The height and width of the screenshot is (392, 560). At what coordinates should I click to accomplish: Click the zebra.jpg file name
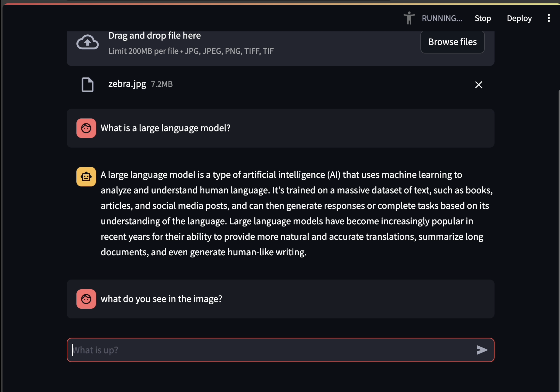click(x=127, y=84)
